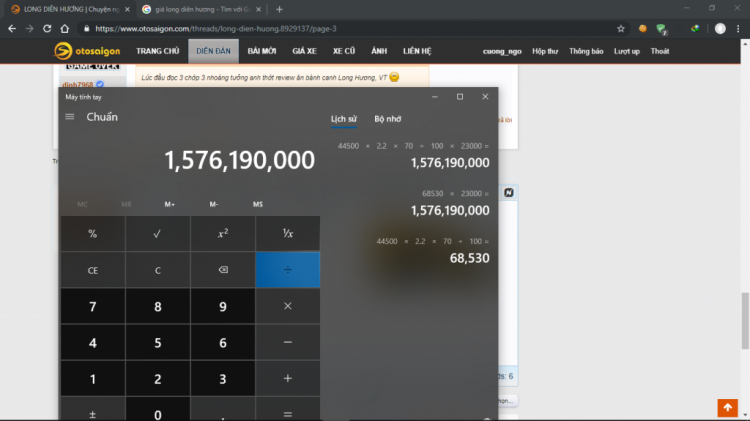The height and width of the screenshot is (421, 750).
Task: Switch to the Google search browser tab
Action: pyautogui.click(x=201, y=9)
